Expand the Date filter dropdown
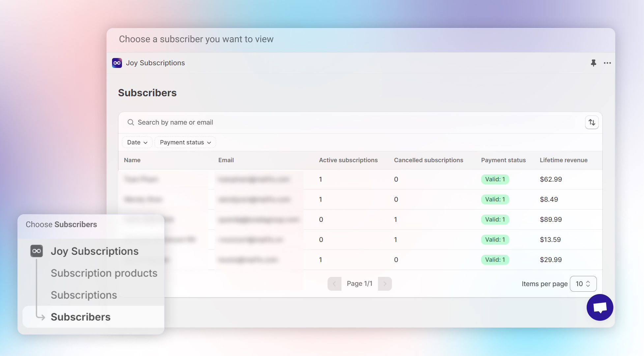The width and height of the screenshot is (644, 356). pyautogui.click(x=137, y=142)
